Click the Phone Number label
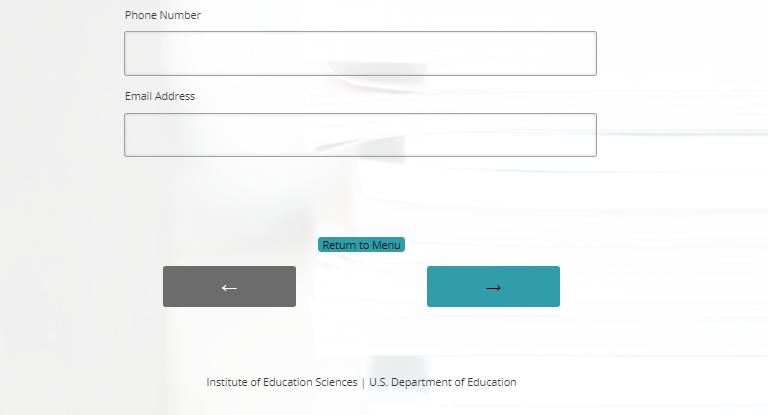The height and width of the screenshot is (415, 768). click(163, 15)
